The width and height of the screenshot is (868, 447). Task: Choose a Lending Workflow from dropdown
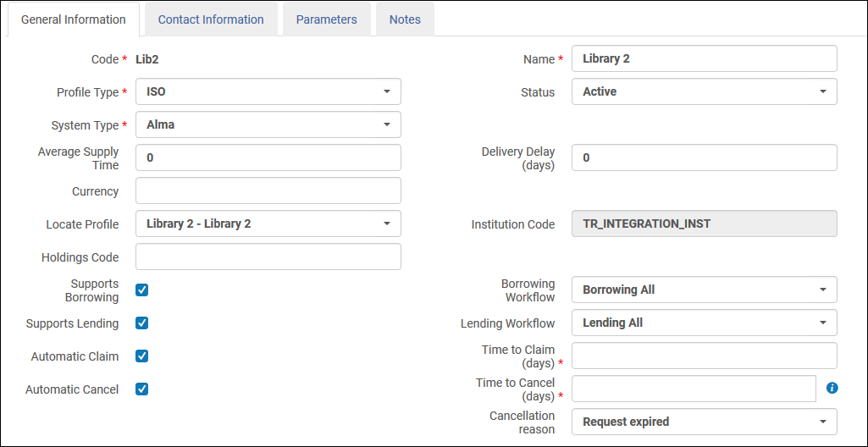704,323
